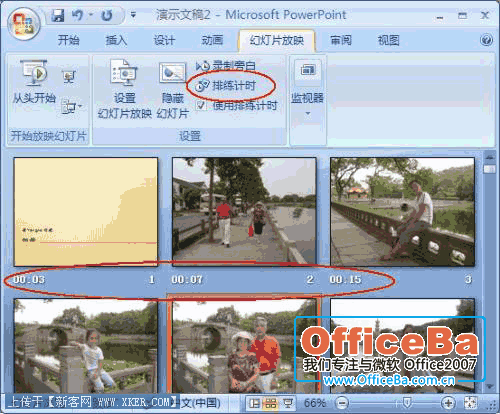500x414 pixels.
Task: Start Slide Show view from status bar
Action: pos(287,404)
